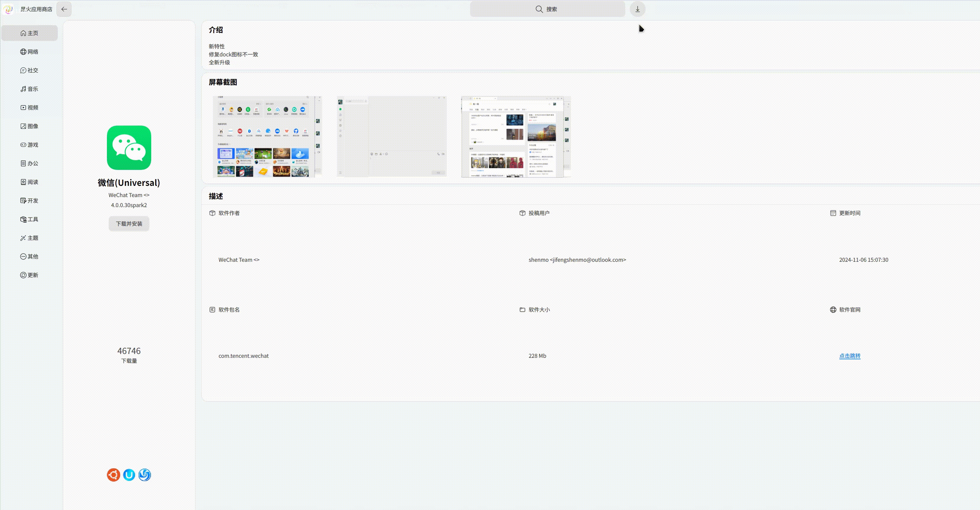Open 图像 image category
Viewport: 980px width, 510px height.
pos(29,126)
